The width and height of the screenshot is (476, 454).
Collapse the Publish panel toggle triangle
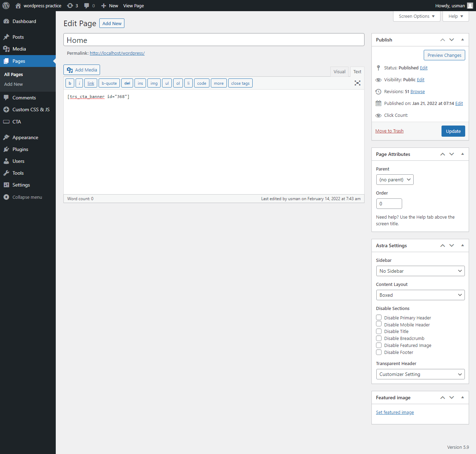[x=462, y=40]
